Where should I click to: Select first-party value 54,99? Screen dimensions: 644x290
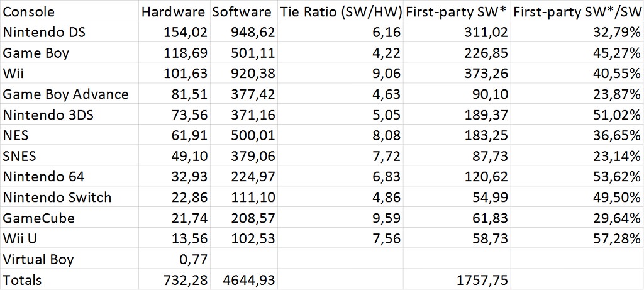coord(457,197)
